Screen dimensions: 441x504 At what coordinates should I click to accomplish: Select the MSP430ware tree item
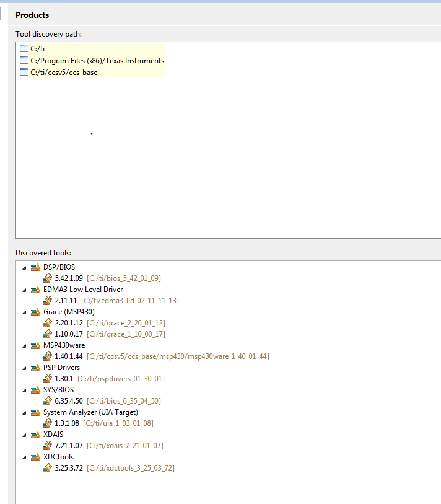coord(64,345)
